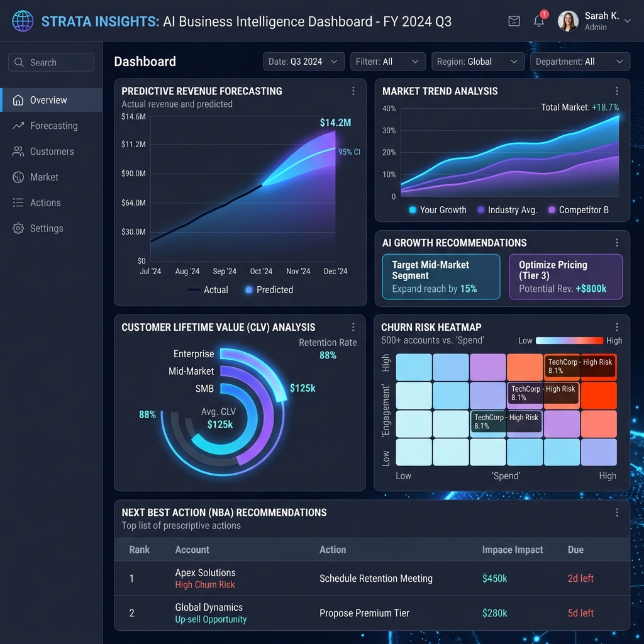This screenshot has height=644, width=644.
Task: Select the SMB CLV segment label
Action: [x=204, y=388]
